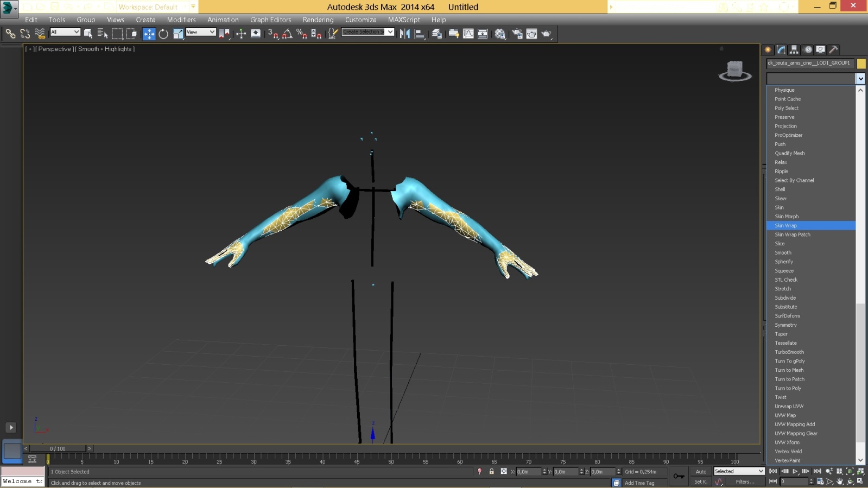This screenshot has width=868, height=488.
Task: Switch to the Motion command panel tab
Action: [808, 49]
